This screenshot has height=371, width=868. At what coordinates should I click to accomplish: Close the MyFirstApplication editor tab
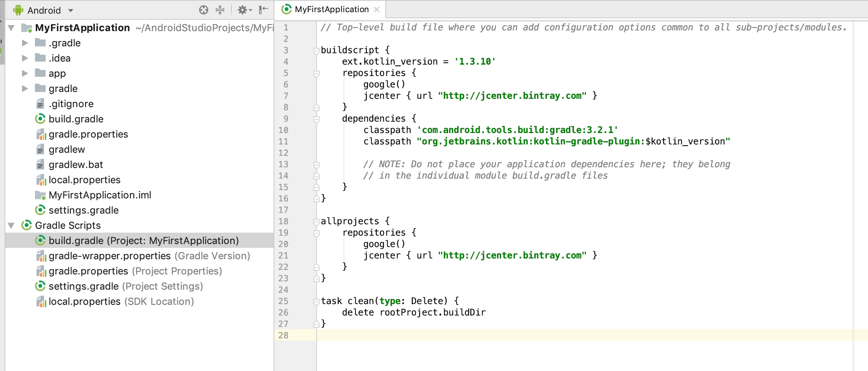[376, 9]
